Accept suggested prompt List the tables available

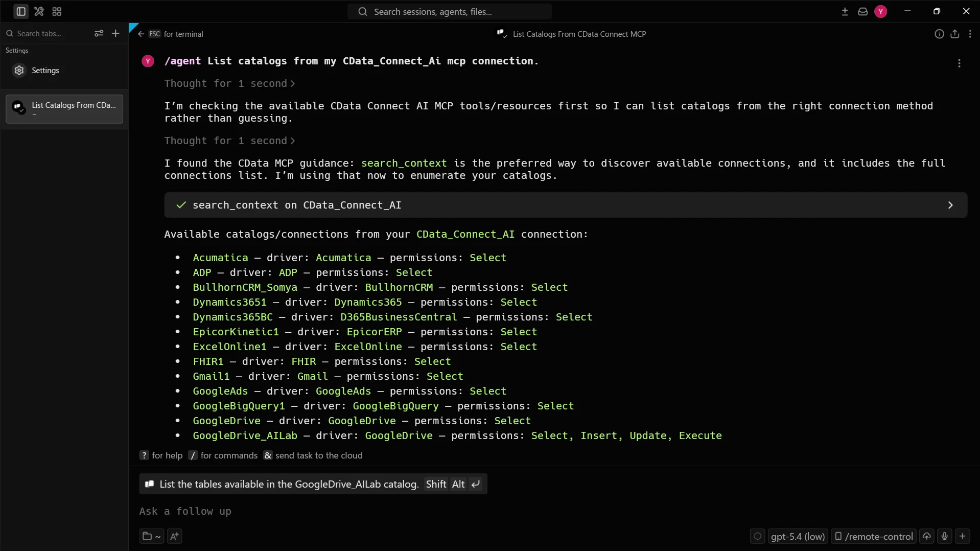tap(313, 484)
